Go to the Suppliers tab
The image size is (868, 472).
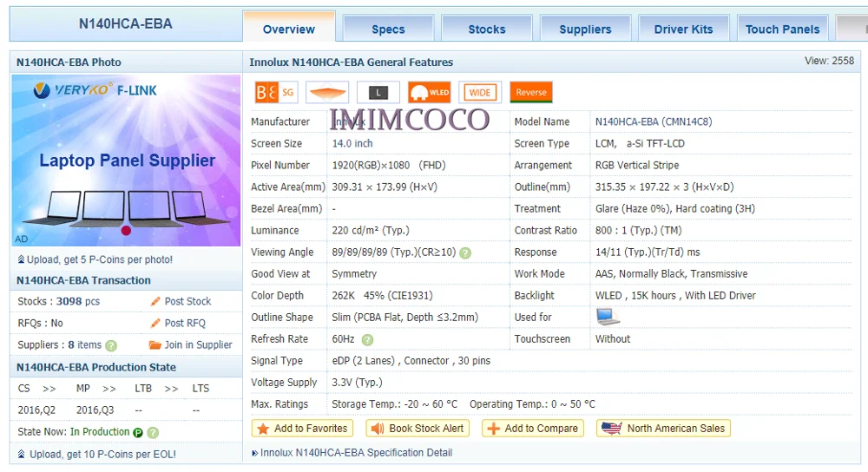(x=585, y=29)
